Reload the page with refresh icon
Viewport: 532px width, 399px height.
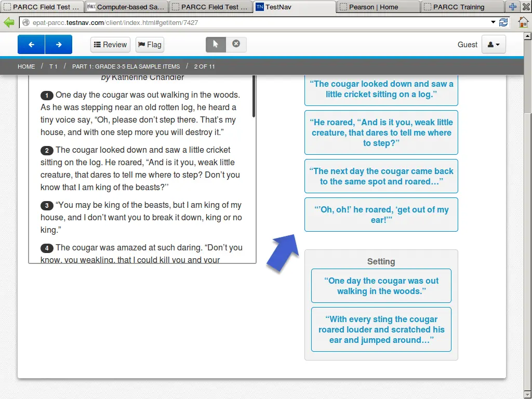503,23
